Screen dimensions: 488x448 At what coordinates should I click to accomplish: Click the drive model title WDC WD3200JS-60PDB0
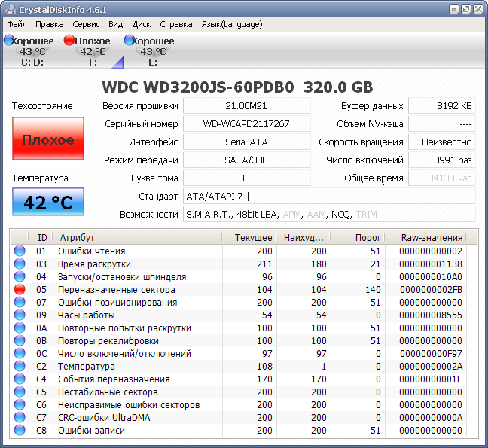tap(198, 87)
